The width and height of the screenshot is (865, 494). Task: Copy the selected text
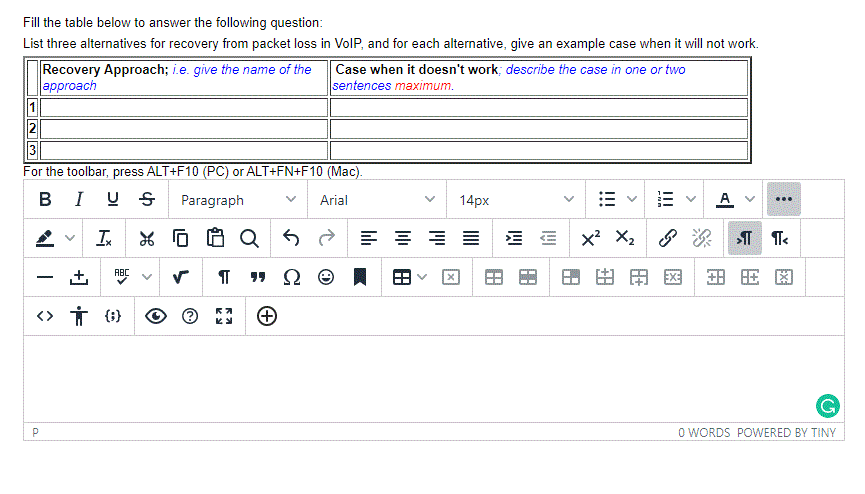pyautogui.click(x=180, y=238)
